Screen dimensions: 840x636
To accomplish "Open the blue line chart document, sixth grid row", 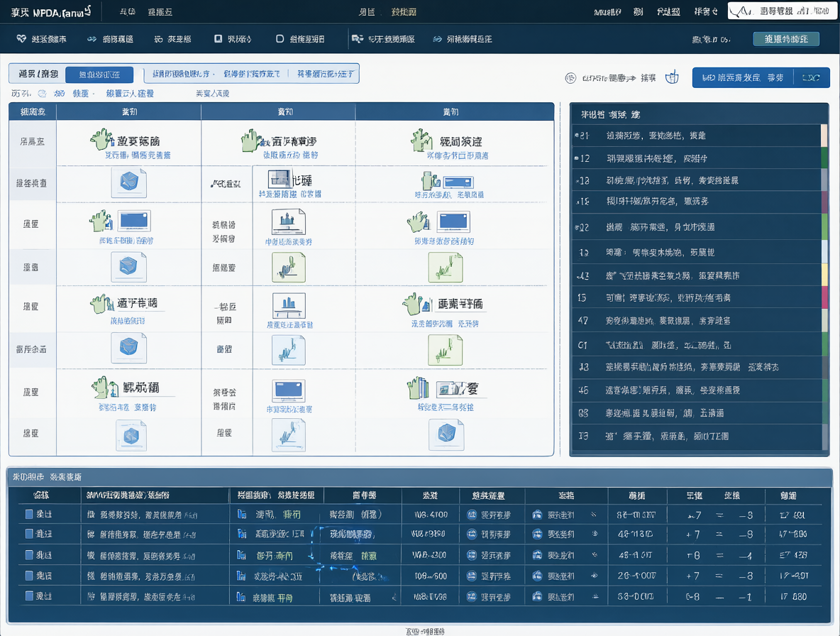I will (288, 350).
